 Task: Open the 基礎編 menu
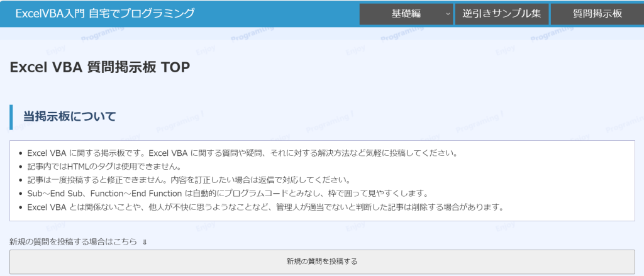tap(406, 14)
